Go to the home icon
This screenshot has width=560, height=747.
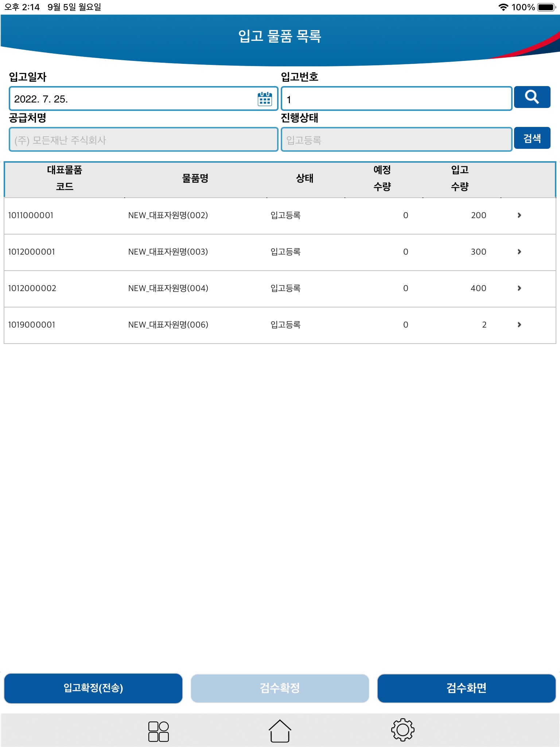point(280,731)
